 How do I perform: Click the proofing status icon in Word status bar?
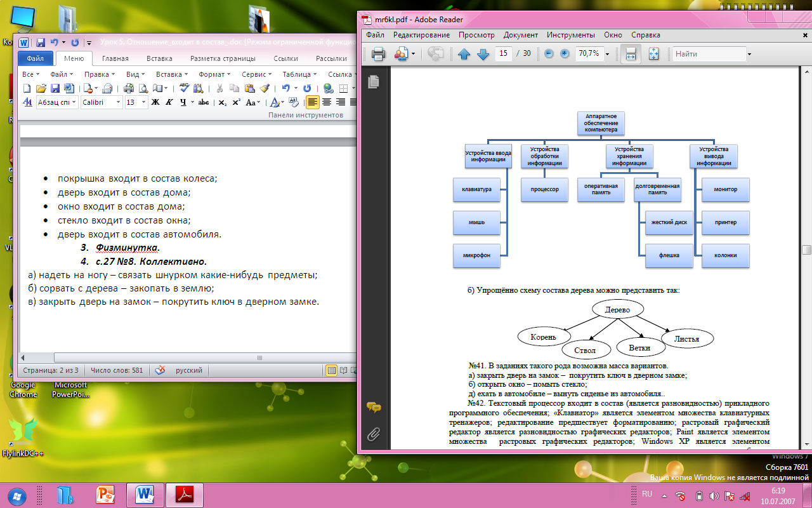point(160,370)
